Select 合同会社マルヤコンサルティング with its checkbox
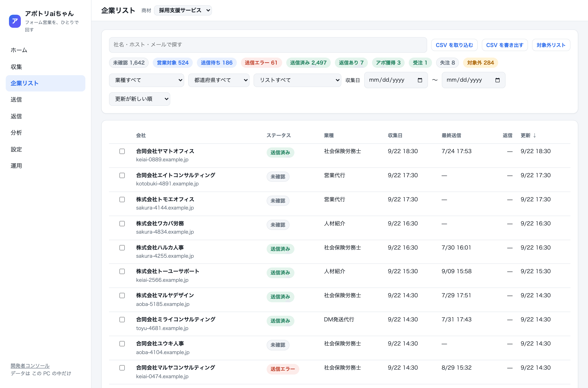Image resolution: width=588 pixels, height=388 pixels. 122,368
